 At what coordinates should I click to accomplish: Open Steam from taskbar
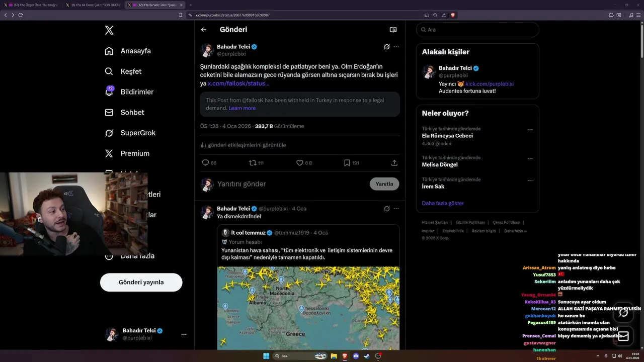click(x=367, y=356)
